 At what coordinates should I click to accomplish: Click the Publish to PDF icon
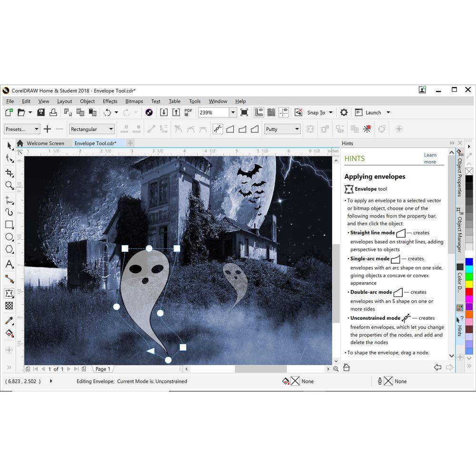pyautogui.click(x=188, y=113)
